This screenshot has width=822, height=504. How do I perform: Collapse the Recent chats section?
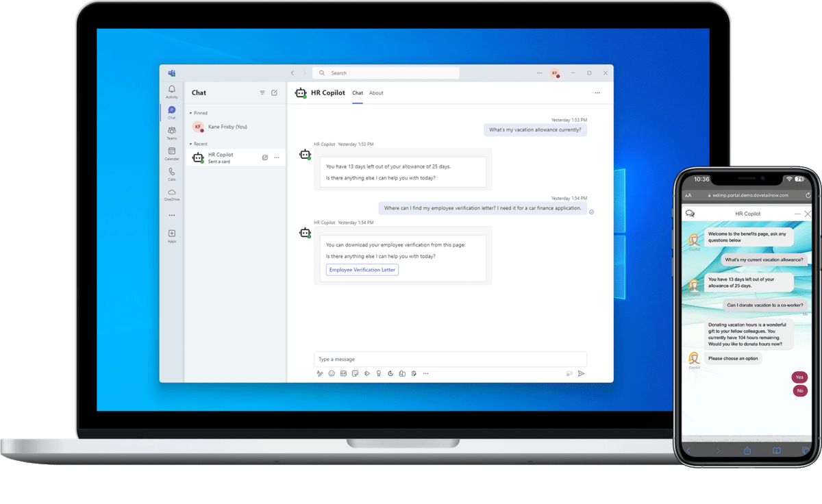(x=191, y=144)
